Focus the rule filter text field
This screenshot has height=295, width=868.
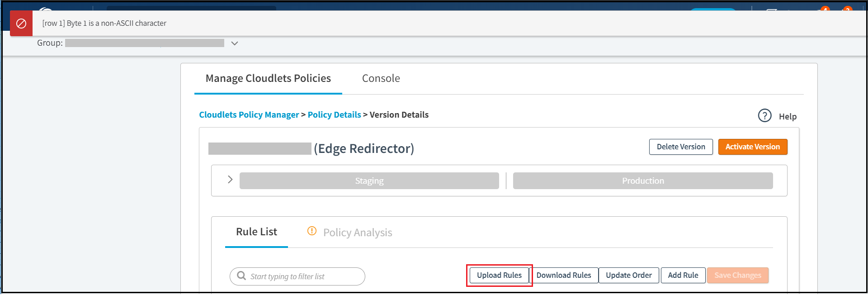pyautogui.click(x=303, y=276)
